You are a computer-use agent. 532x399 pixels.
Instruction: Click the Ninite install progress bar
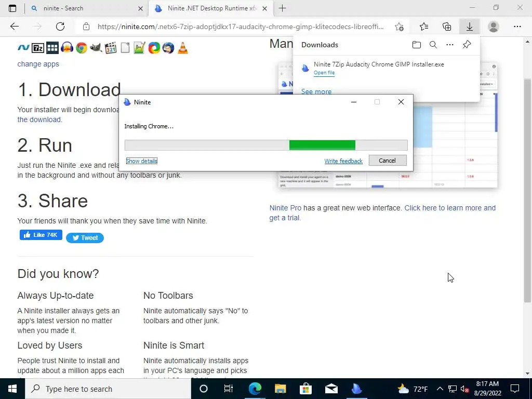266,145
